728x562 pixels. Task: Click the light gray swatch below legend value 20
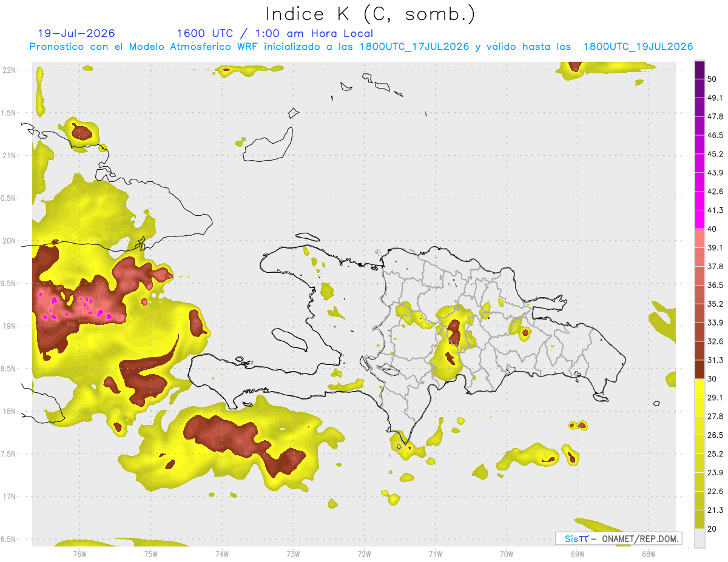click(700, 538)
